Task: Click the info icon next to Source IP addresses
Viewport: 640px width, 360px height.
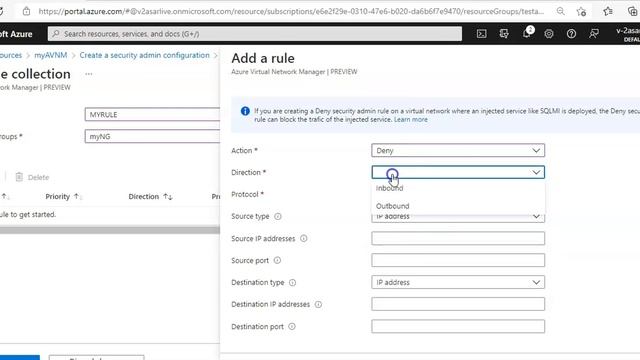Action: [304, 238]
